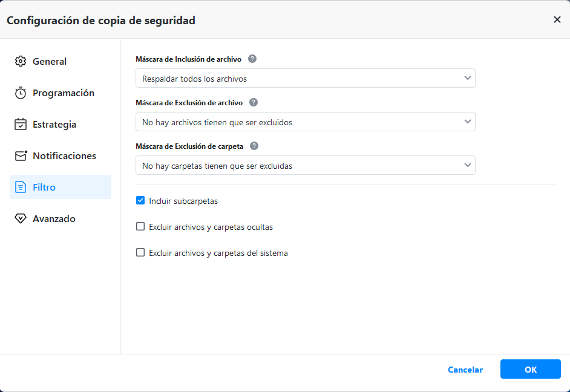570x392 pixels.
Task: Open the Avanzado section label
Action: pos(54,218)
